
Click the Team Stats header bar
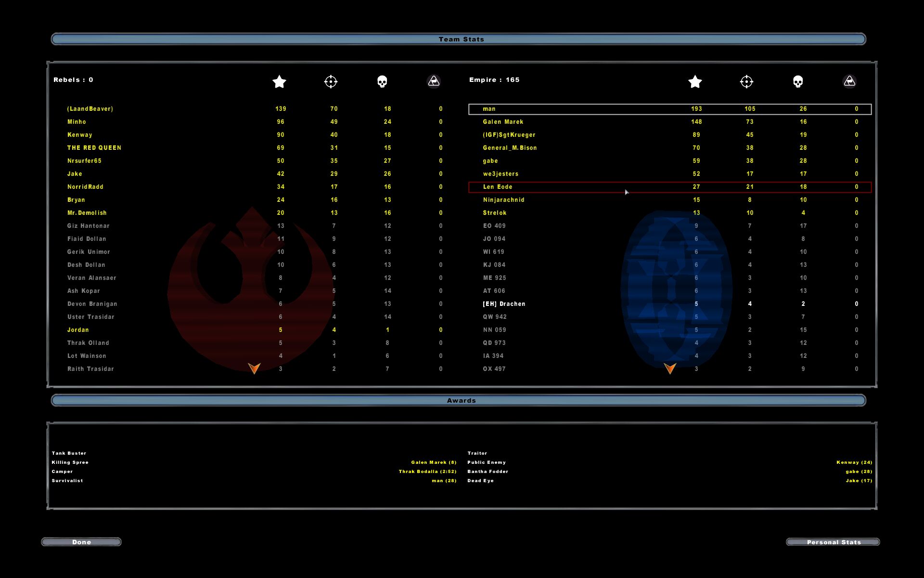pos(459,39)
